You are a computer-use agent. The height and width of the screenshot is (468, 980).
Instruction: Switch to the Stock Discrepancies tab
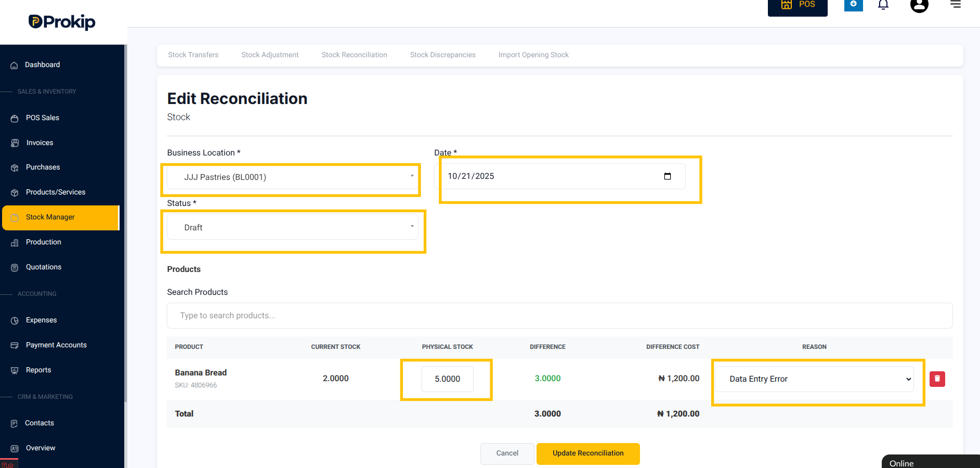(443, 55)
